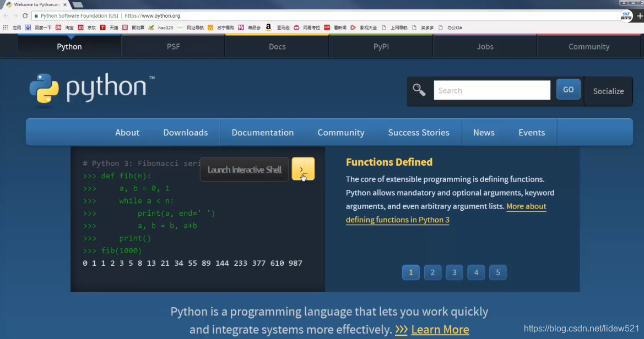
Task: Click the code line def fib(n):
Action: tap(117, 176)
